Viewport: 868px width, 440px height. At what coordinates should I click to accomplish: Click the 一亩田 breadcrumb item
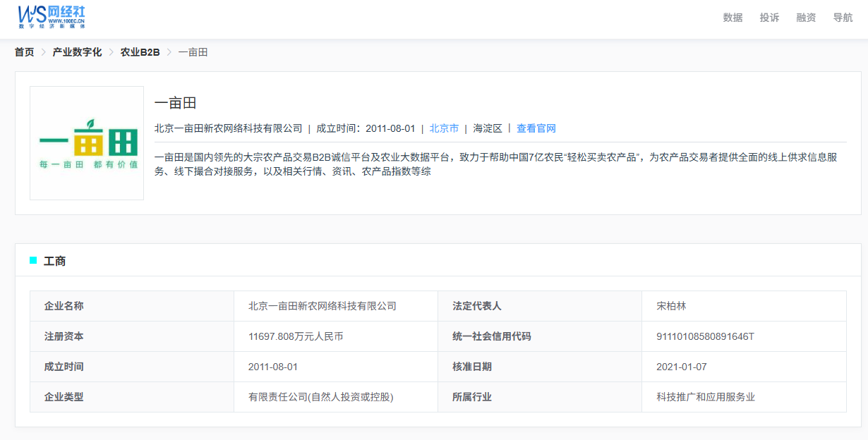193,52
